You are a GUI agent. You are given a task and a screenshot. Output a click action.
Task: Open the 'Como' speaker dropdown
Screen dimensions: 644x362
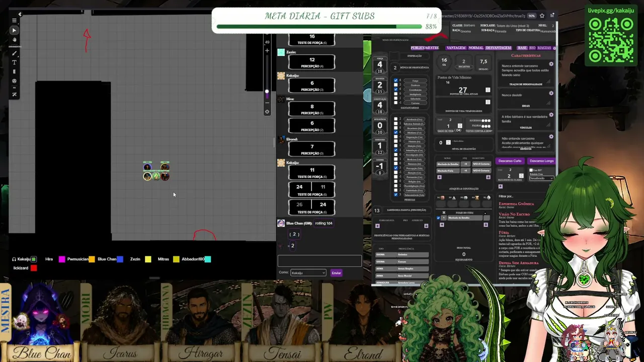(x=308, y=273)
